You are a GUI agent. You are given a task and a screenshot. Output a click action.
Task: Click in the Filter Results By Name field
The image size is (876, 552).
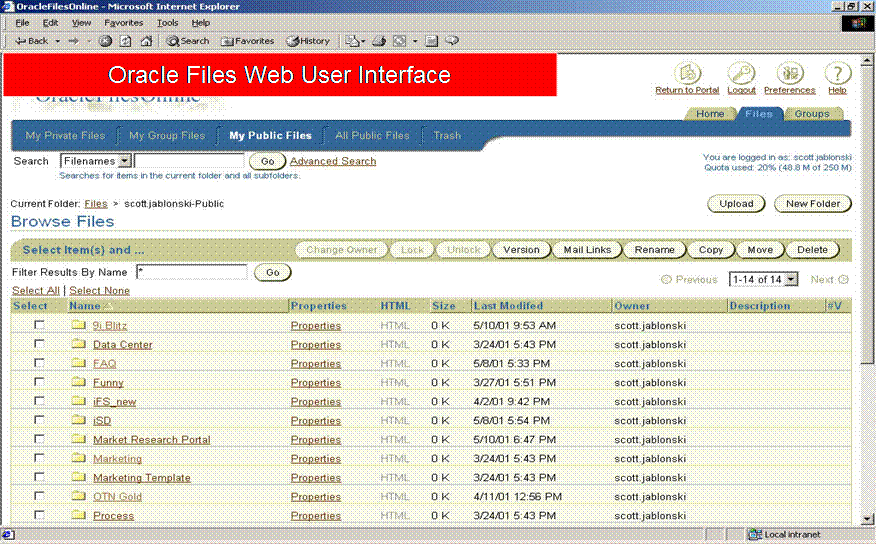192,272
